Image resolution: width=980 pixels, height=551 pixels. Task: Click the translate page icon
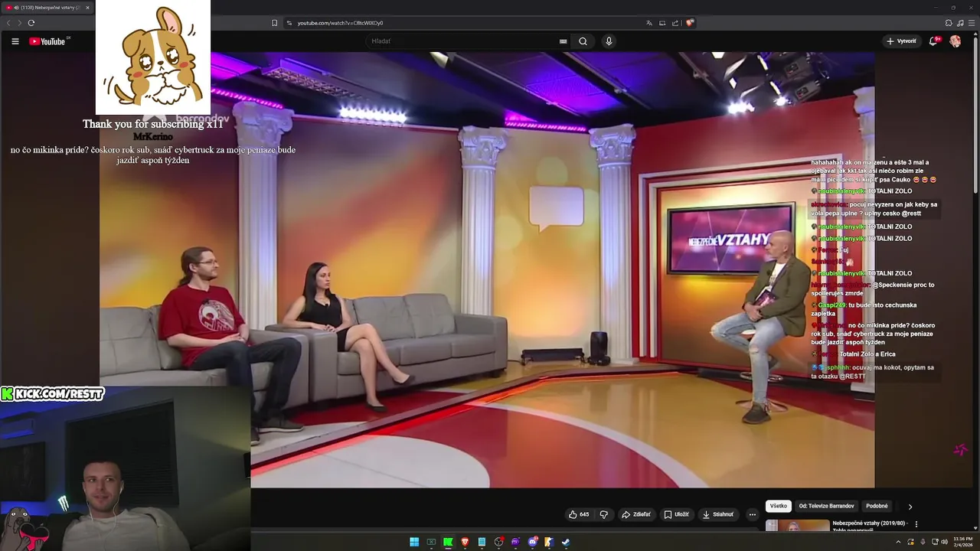[649, 23]
